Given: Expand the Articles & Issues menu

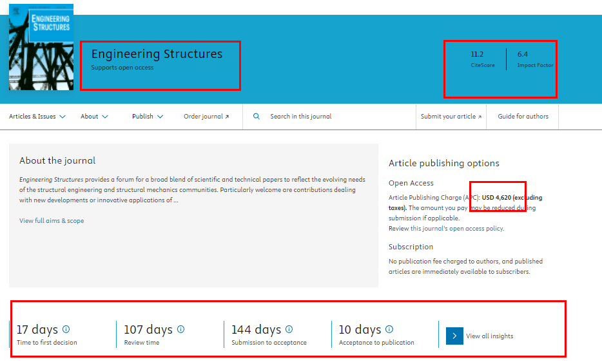Looking at the screenshot, I should point(37,116).
